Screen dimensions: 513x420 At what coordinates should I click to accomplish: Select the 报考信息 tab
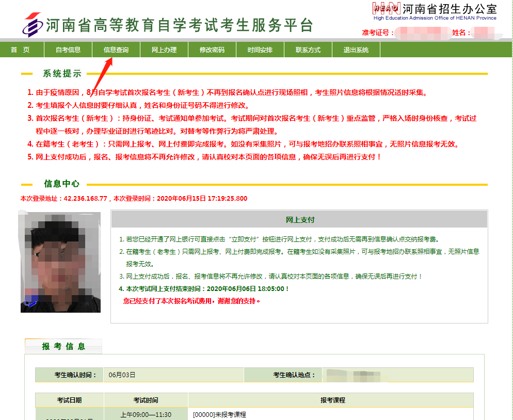(63, 346)
